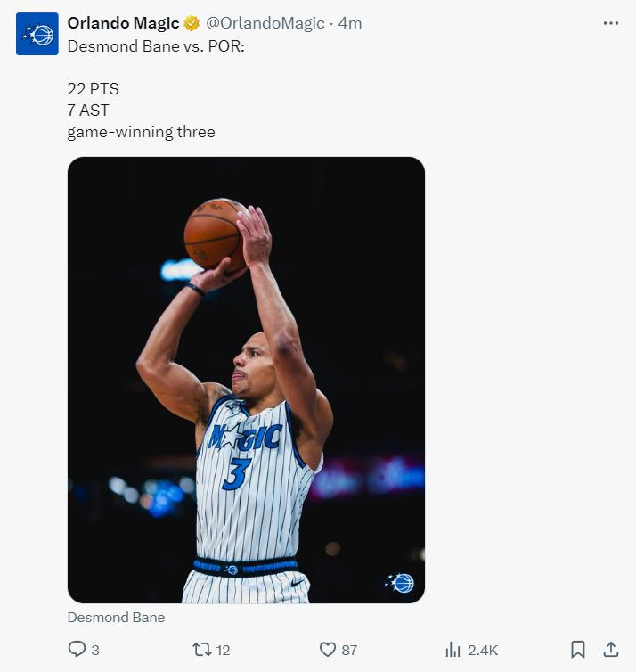Image resolution: width=636 pixels, height=672 pixels.
Task: Reply to the Desmond Bane post
Action: [x=77, y=650]
